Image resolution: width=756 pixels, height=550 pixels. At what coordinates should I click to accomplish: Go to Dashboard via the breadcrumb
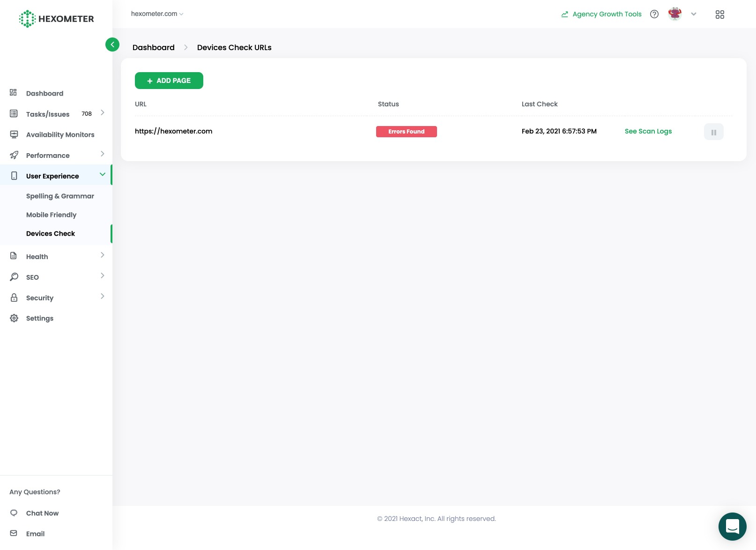tap(154, 47)
